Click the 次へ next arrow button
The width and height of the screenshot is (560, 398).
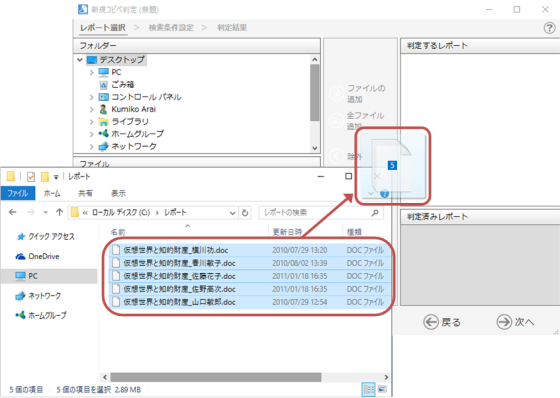[x=515, y=322]
